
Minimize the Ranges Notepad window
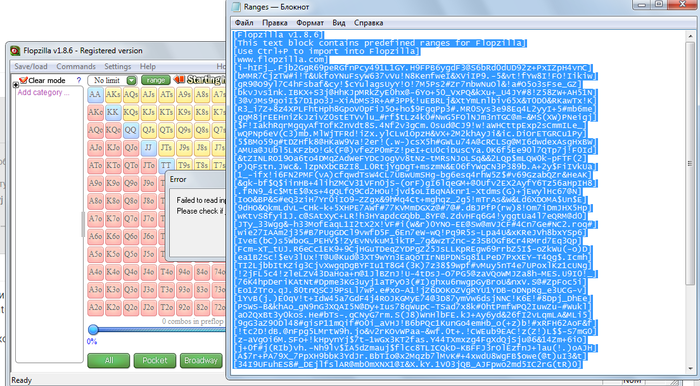pos(642,4)
